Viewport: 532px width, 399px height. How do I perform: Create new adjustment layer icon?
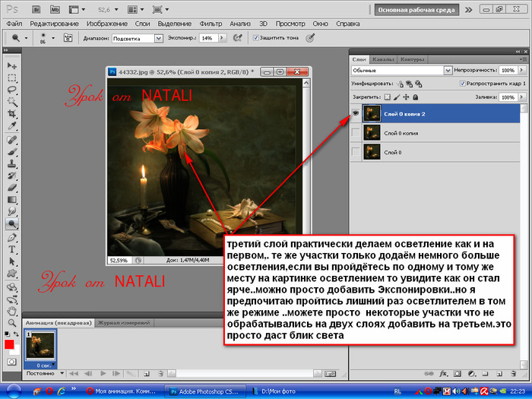472,374
